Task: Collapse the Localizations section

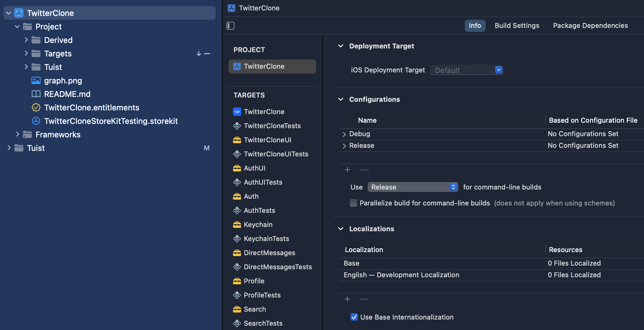Action: tap(341, 229)
